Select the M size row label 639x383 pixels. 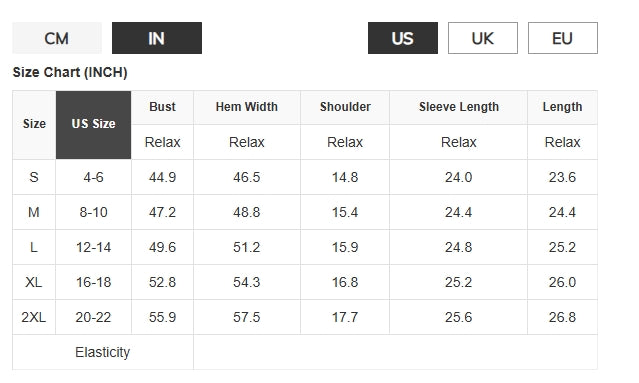[34, 212]
